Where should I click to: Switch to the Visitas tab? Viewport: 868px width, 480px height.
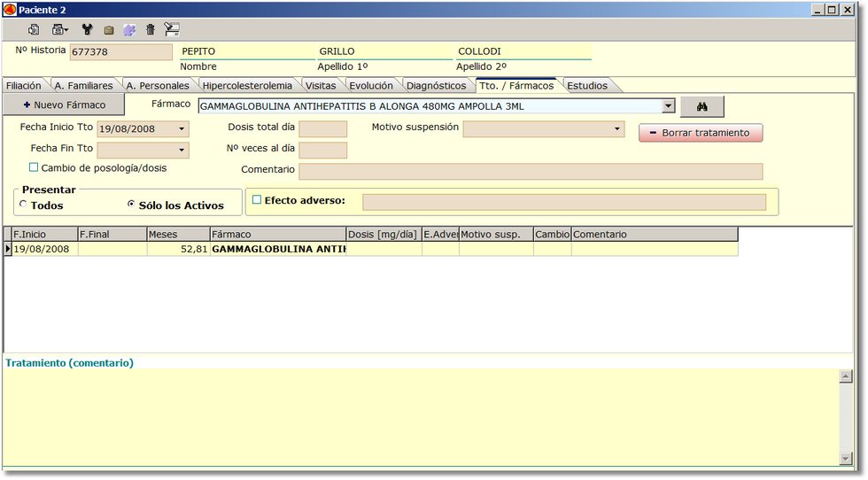click(321, 86)
